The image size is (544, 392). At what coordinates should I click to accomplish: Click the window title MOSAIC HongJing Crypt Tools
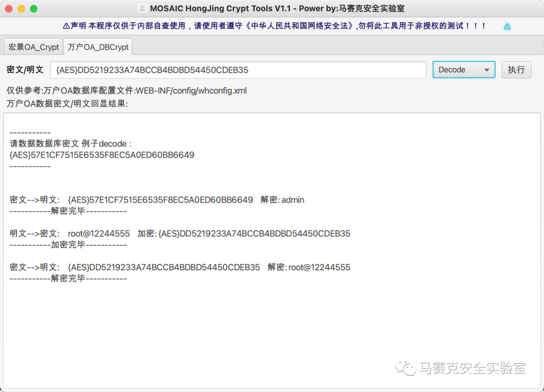[277, 9]
